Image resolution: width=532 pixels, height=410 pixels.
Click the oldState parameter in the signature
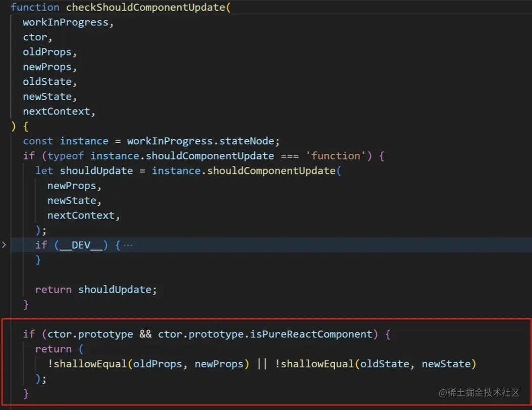(47, 82)
